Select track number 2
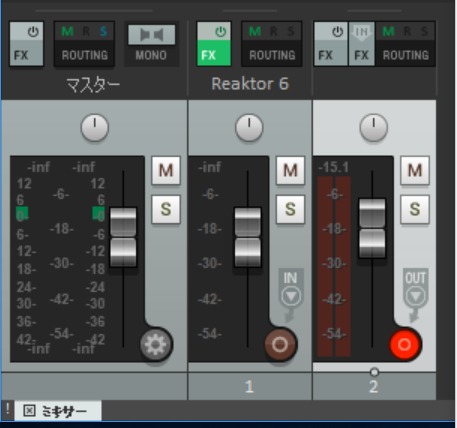Screen dimensions: 457x428 click(374, 387)
